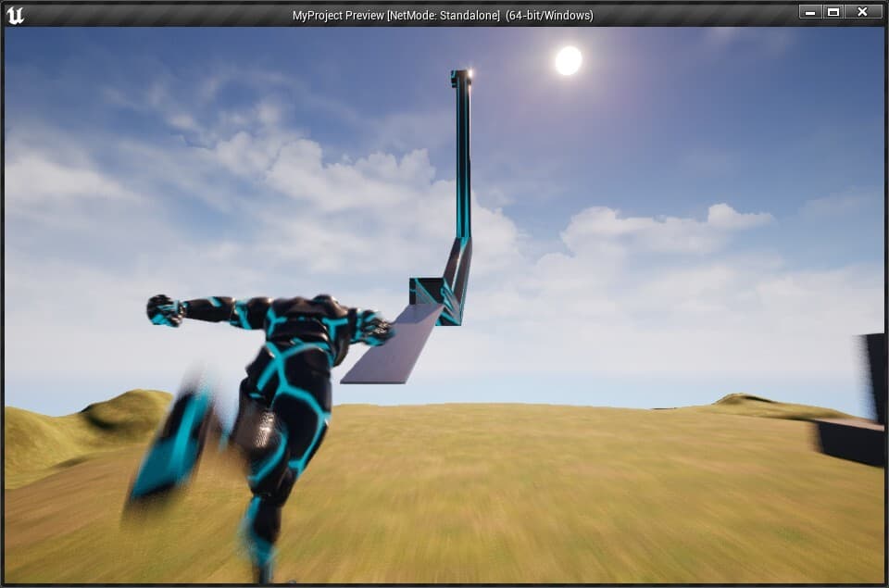Click the Unreal Engine logo in title bar
Image resolution: width=889 pixels, height=588 pixels.
click(15, 15)
